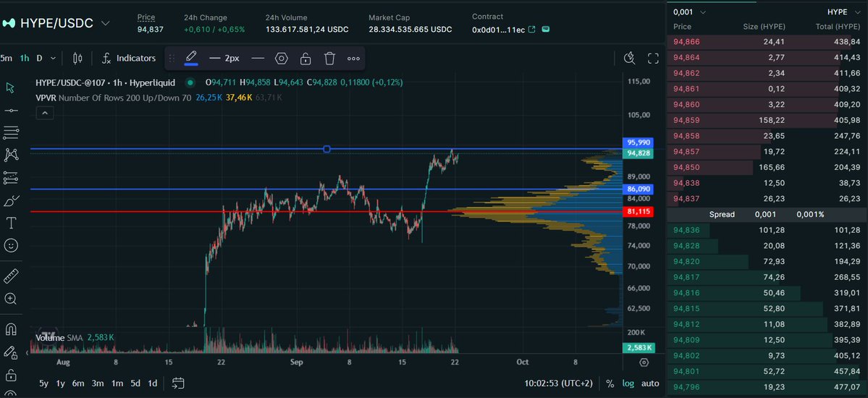
Task: Lock the selected drawing
Action: tap(305, 58)
